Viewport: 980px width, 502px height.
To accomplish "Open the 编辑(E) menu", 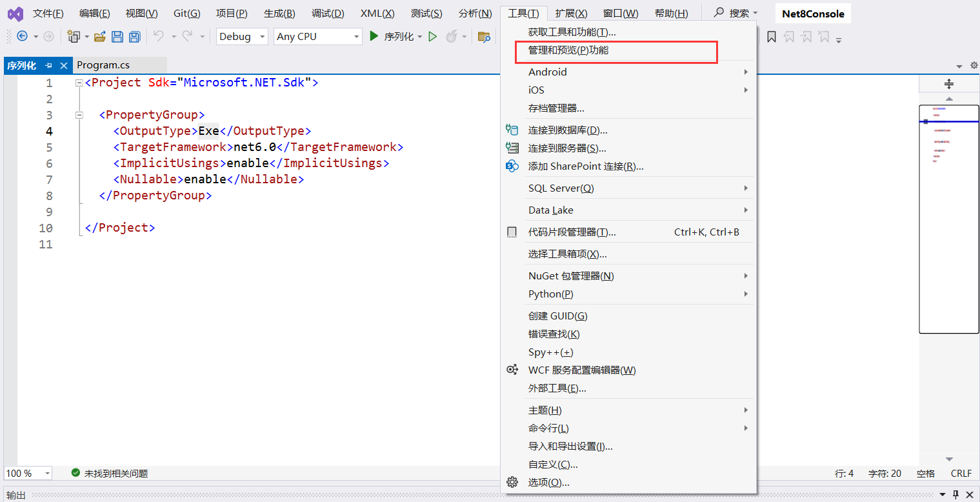I will tap(95, 14).
